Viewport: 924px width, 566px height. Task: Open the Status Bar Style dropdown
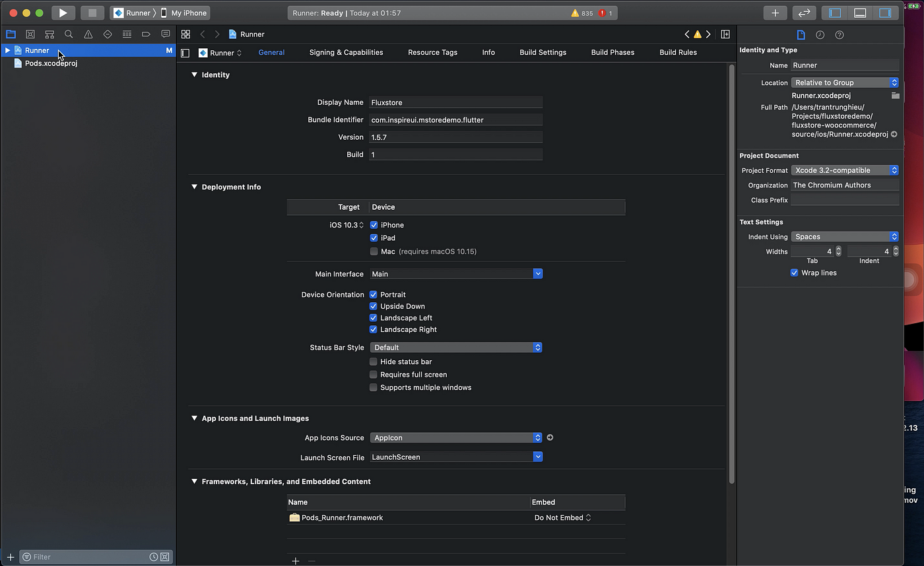[x=456, y=348]
